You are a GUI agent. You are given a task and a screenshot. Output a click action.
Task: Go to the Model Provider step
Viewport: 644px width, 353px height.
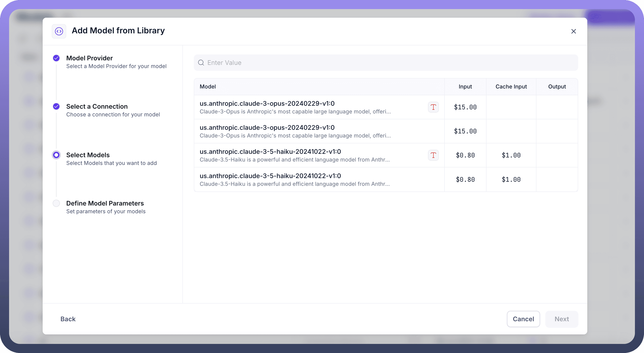89,58
